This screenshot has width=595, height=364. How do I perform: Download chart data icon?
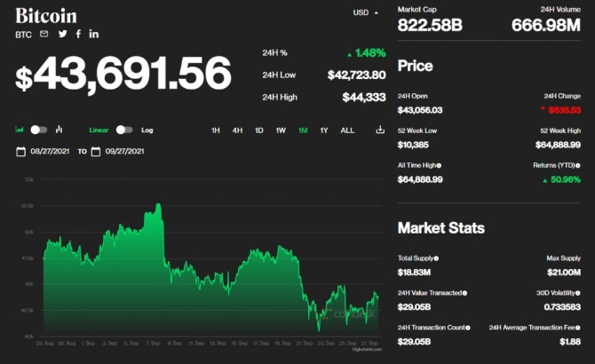click(x=380, y=130)
